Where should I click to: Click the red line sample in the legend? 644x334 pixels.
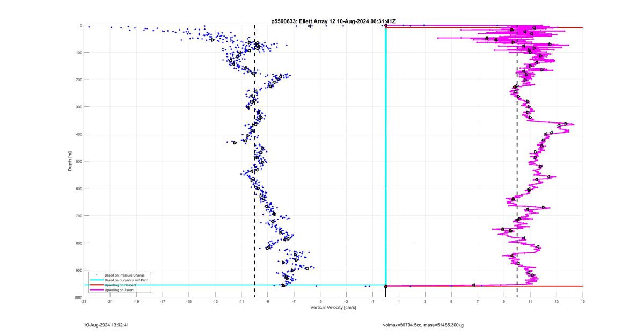(97, 285)
